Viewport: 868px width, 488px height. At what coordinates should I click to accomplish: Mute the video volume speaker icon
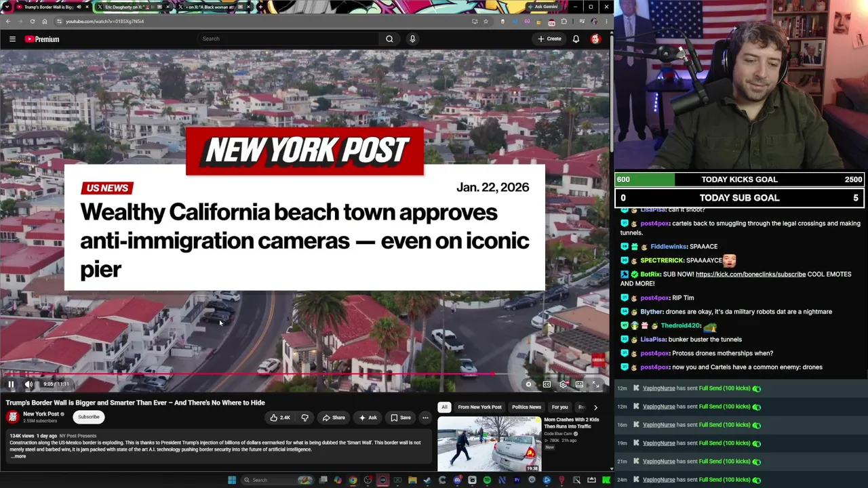pos(28,384)
